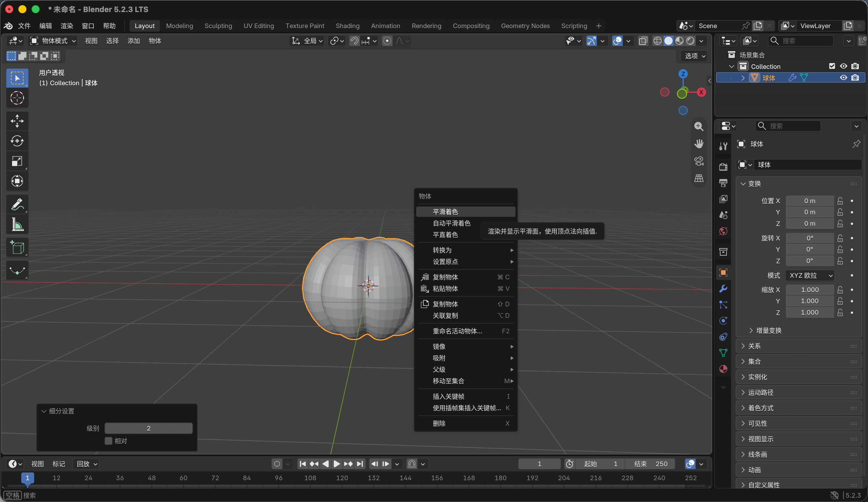Click the play animation button
This screenshot has width=868, height=502.
coord(336,464)
